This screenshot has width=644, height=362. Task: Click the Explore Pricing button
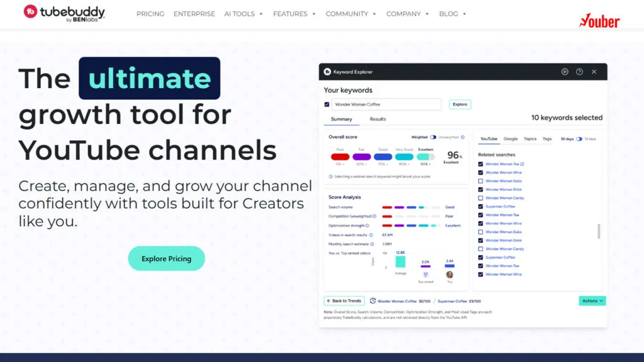click(x=166, y=258)
